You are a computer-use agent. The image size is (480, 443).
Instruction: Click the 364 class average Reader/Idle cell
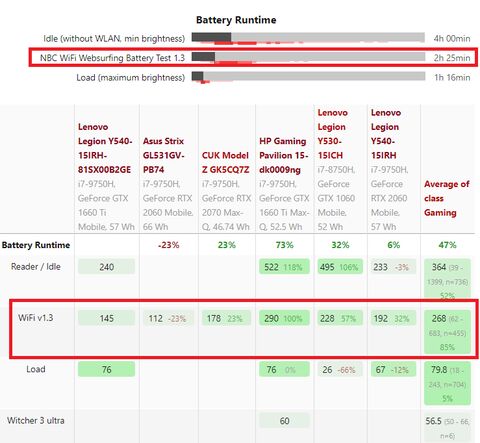[x=447, y=279]
